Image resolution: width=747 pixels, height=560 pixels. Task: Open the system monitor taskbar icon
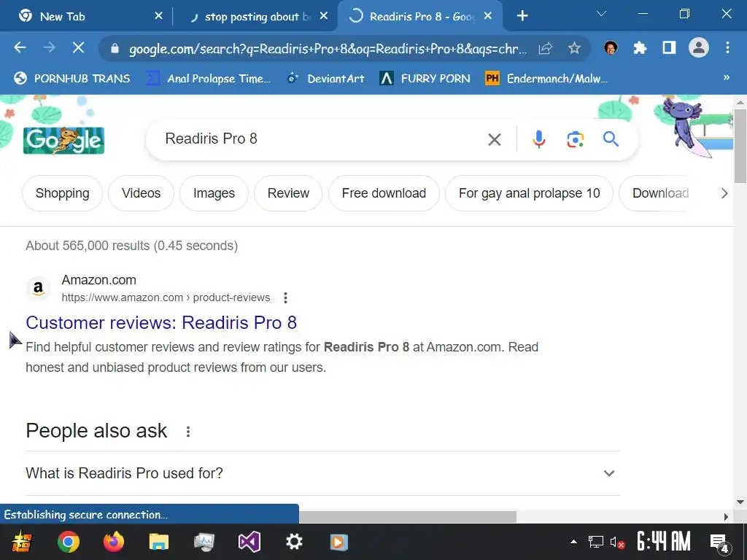coord(204,542)
